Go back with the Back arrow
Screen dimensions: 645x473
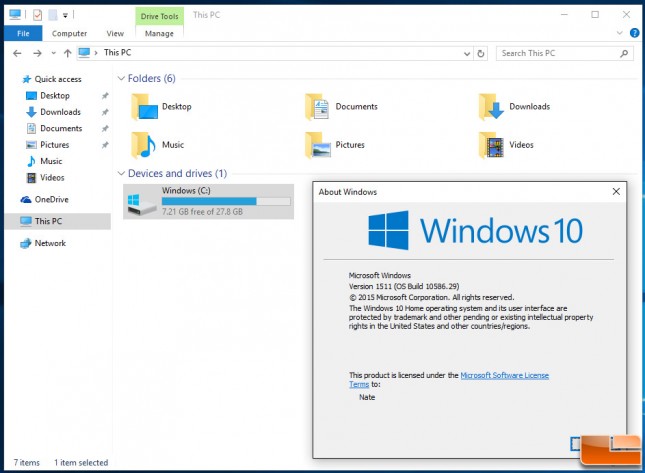(x=17, y=53)
